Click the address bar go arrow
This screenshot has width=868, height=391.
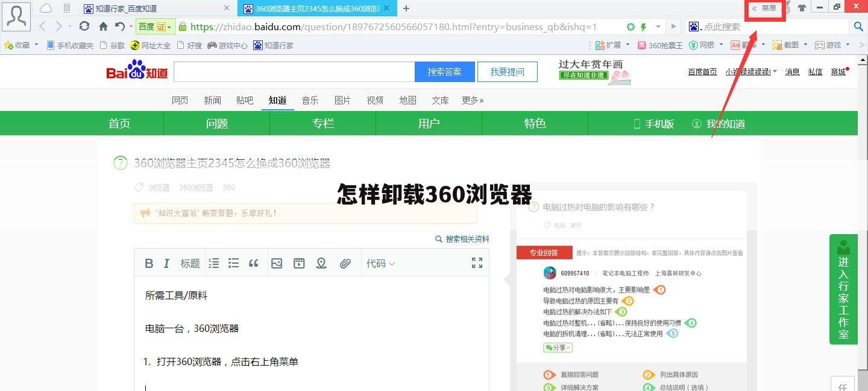pos(674,27)
